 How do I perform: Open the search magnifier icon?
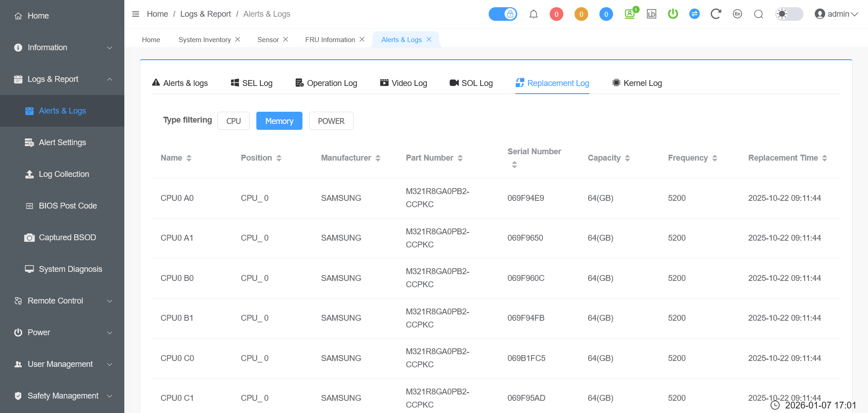758,14
